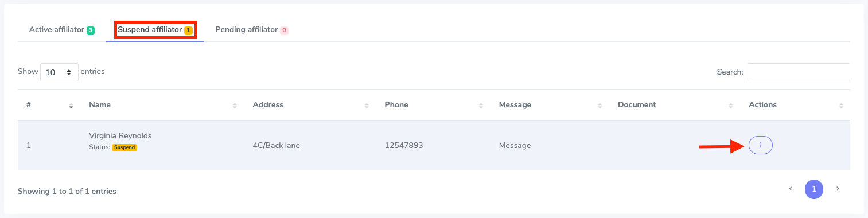Click the sort arrows on Message column
The height and width of the screenshot is (218, 868).
pyautogui.click(x=600, y=106)
